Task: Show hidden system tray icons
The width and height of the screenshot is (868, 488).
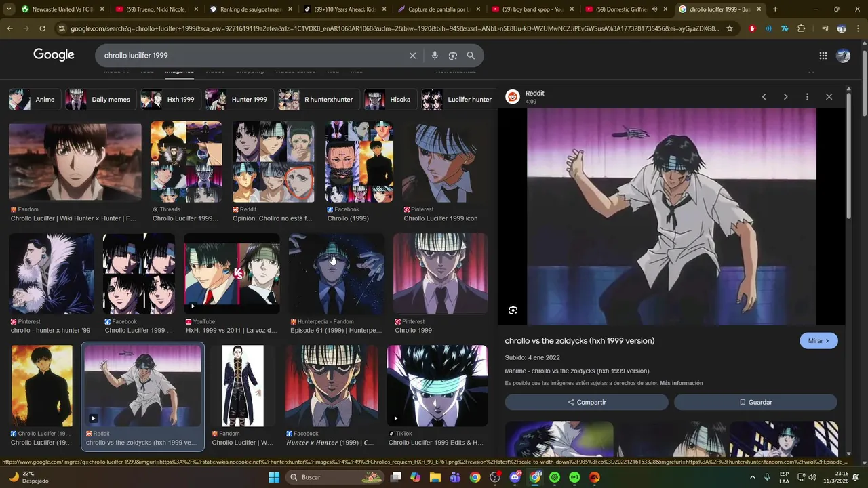Action: (x=752, y=477)
